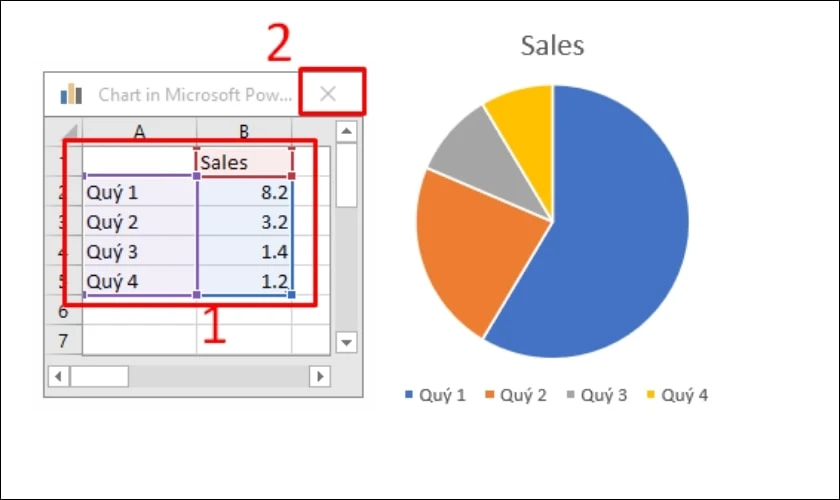This screenshot has height=500, width=840.
Task: Click the horizontal scrollbar left arrow
Action: [58, 376]
